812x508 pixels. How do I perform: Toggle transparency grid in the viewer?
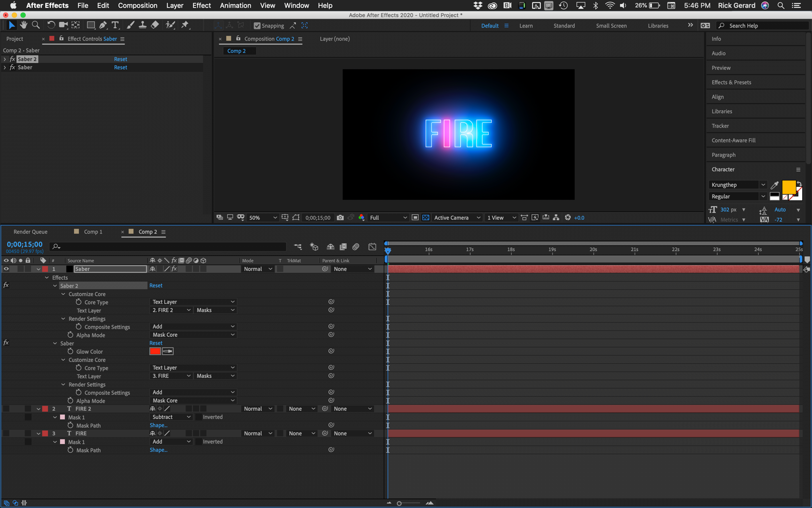425,218
